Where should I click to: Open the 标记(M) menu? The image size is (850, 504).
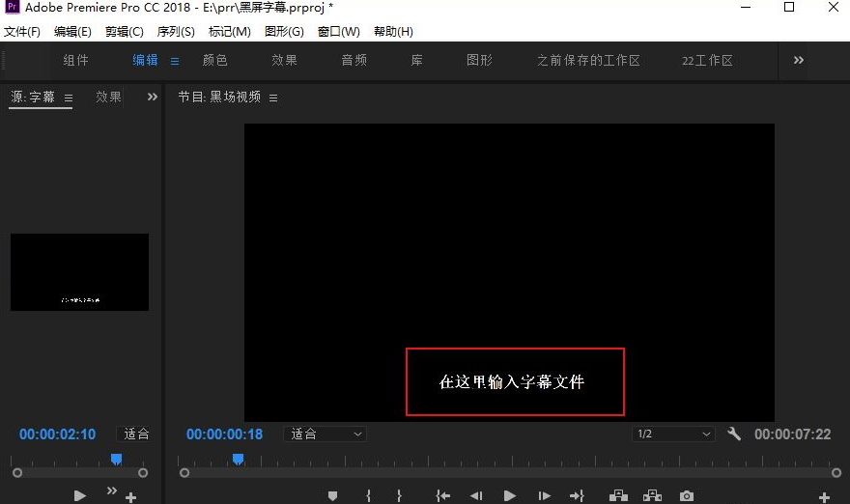tap(229, 32)
